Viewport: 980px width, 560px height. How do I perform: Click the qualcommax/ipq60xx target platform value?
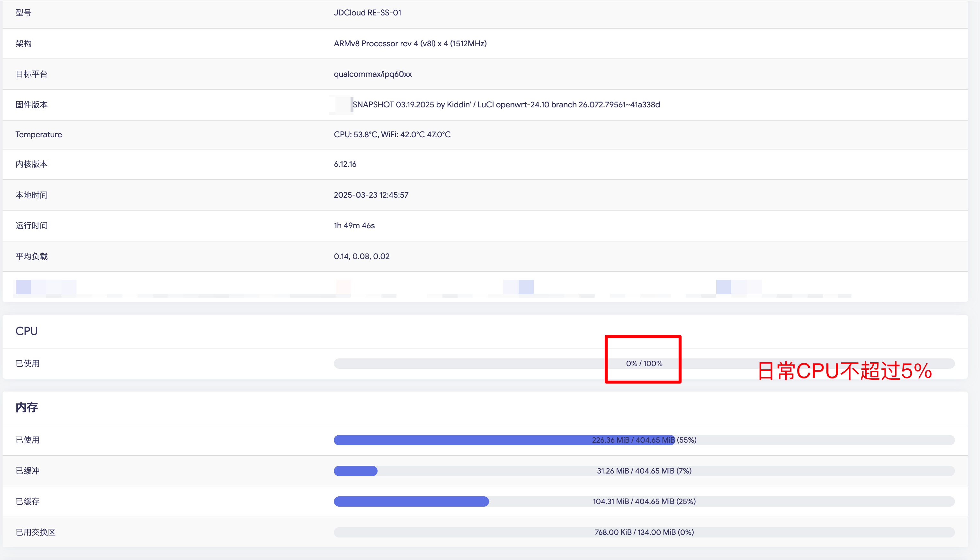(x=372, y=74)
